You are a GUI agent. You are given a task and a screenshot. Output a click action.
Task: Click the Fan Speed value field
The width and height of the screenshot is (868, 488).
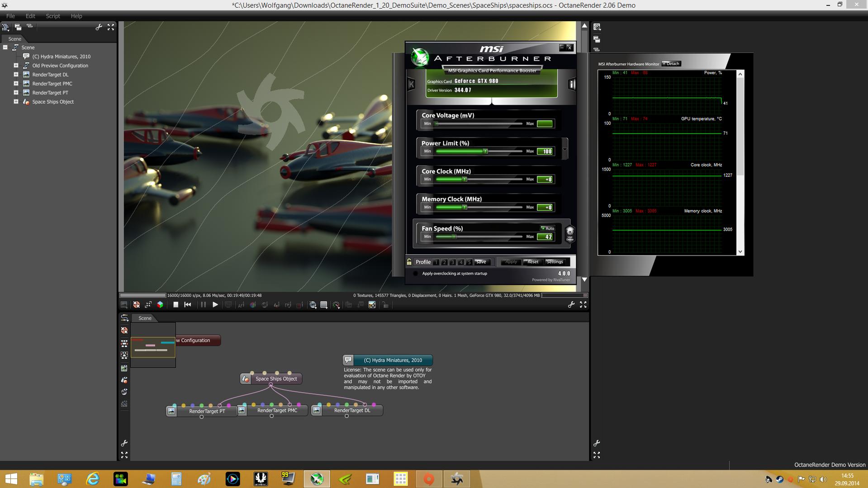point(545,237)
